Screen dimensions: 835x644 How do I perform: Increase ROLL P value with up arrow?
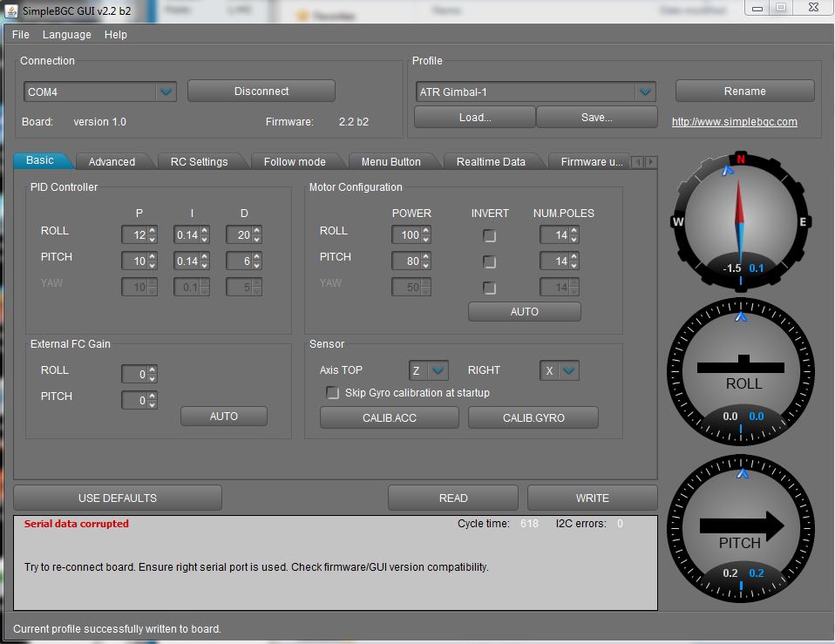(x=153, y=231)
